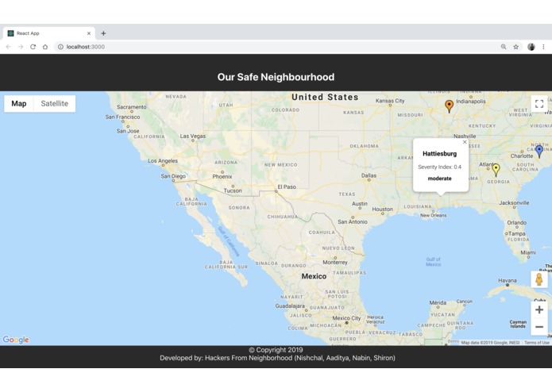Click the Las Vegas city label
The image size is (552, 392).
(193, 136)
